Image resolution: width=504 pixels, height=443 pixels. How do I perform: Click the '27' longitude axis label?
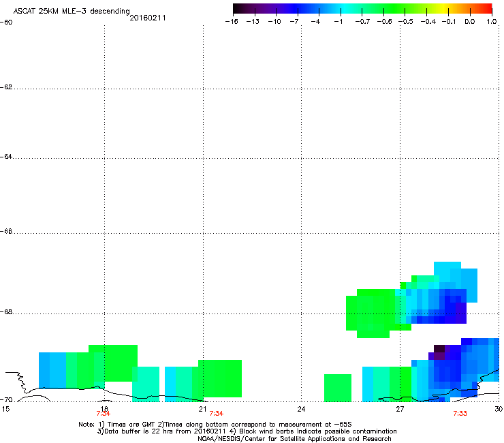coord(400,409)
